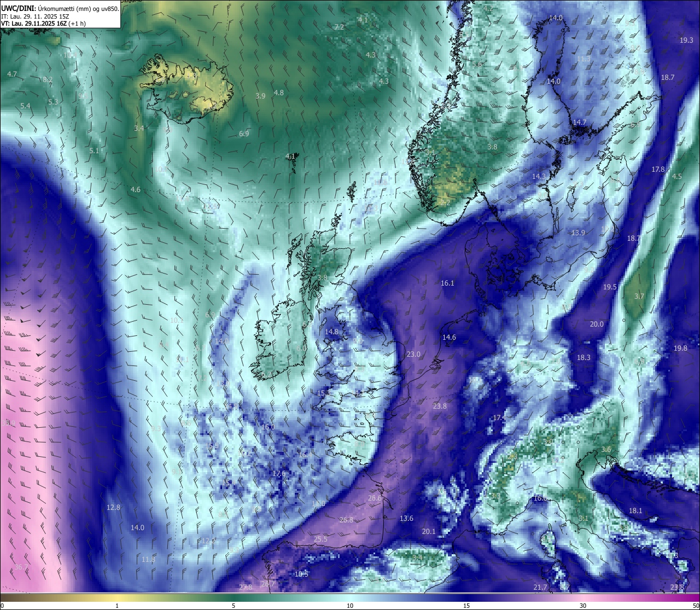Select the 6.9 value label
The width and height of the screenshot is (700, 610).
pos(244,133)
